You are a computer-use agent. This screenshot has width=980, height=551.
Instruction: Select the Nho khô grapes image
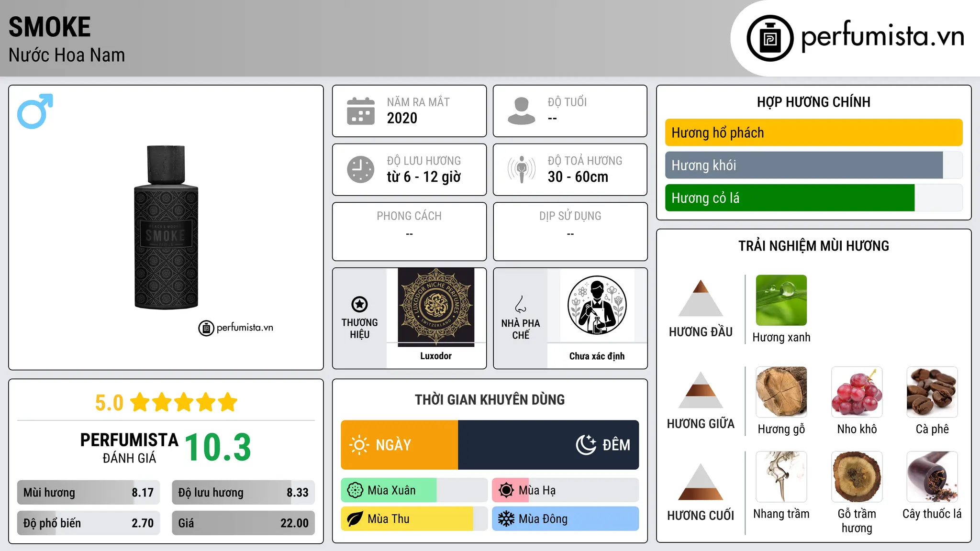coord(857,392)
